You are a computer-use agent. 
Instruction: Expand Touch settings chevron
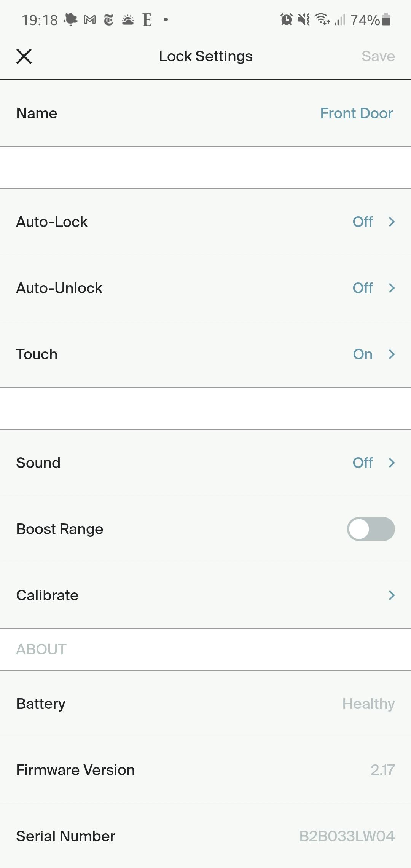click(392, 354)
